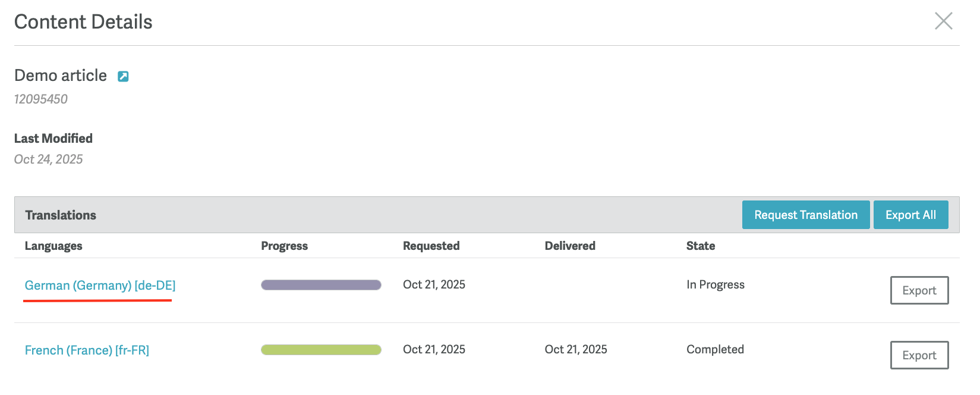Image resolution: width=980 pixels, height=395 pixels.
Task: Export the French translation row
Action: click(x=919, y=355)
